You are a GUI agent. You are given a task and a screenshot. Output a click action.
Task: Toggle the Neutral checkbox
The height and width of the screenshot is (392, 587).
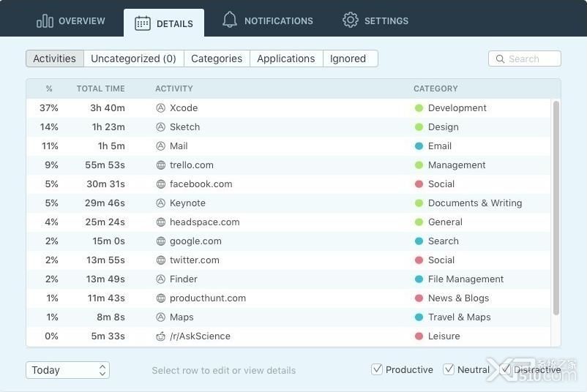point(449,369)
